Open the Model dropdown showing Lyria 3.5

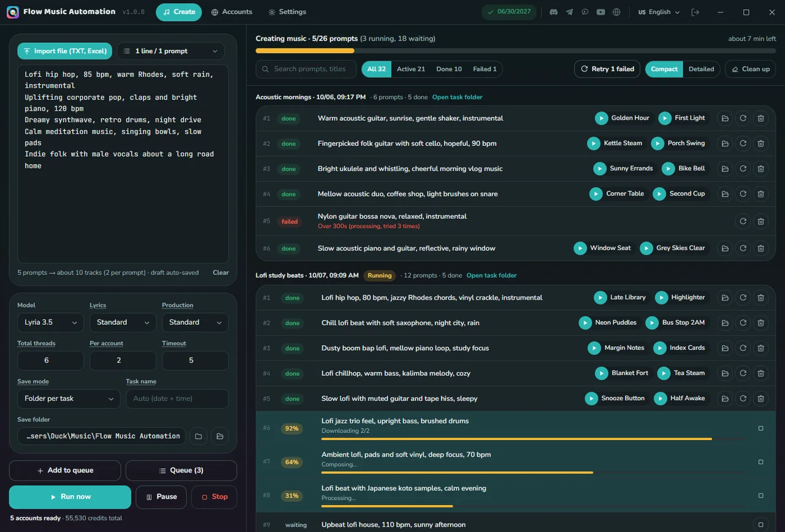(50, 322)
